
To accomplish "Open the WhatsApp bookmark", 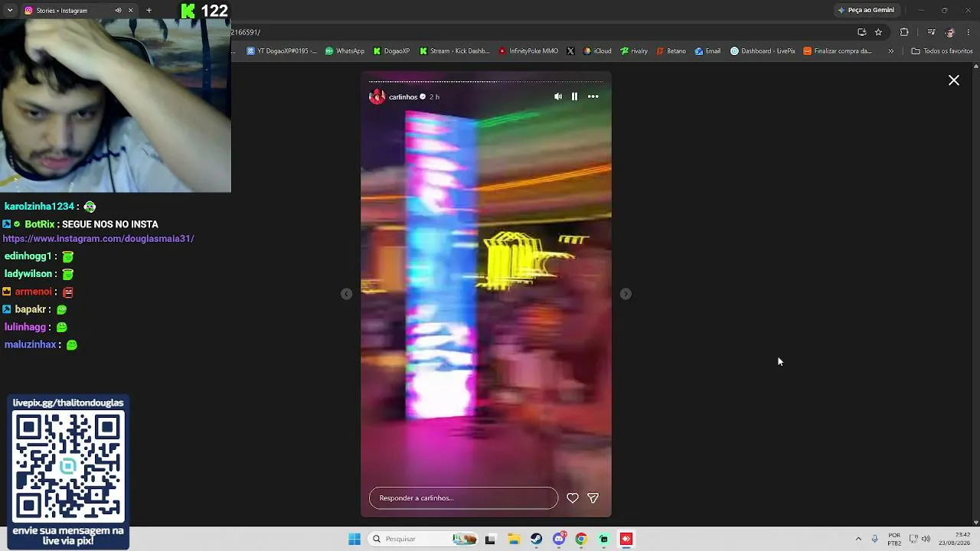I will click(x=345, y=51).
